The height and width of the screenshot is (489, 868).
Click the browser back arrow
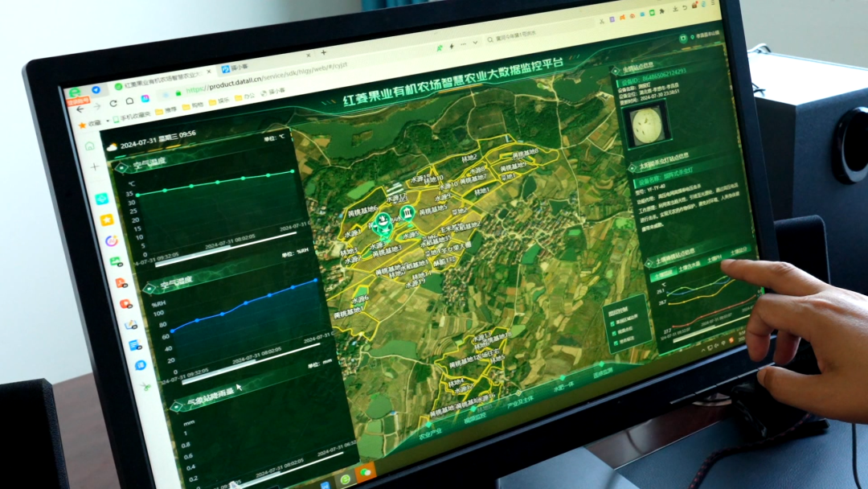click(80, 110)
